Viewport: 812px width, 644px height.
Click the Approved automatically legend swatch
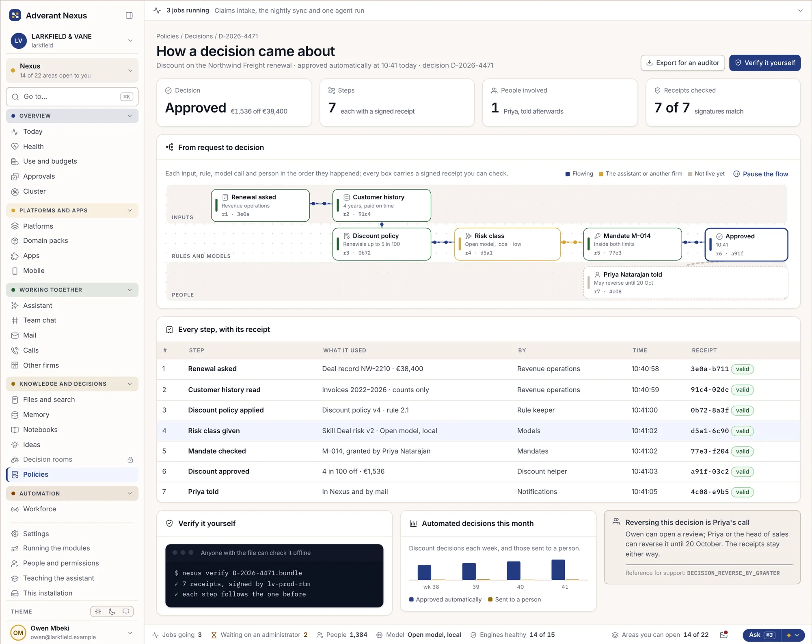tap(411, 600)
